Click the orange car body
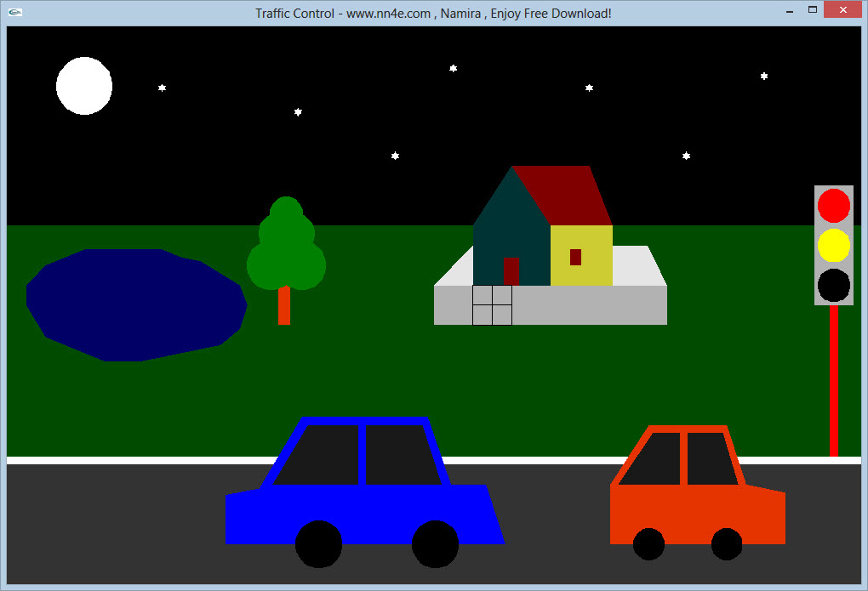This screenshot has height=591, width=868. click(x=696, y=511)
